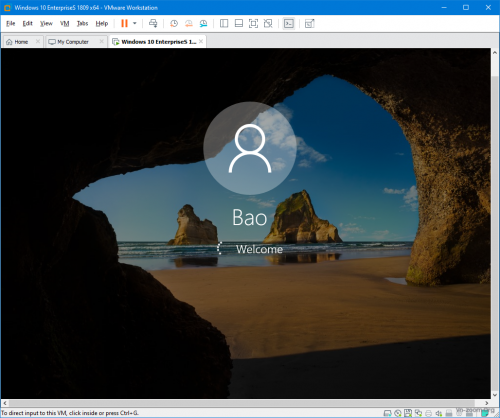Open the Tabs menu
Screen dimensions: 500x418
click(82, 23)
